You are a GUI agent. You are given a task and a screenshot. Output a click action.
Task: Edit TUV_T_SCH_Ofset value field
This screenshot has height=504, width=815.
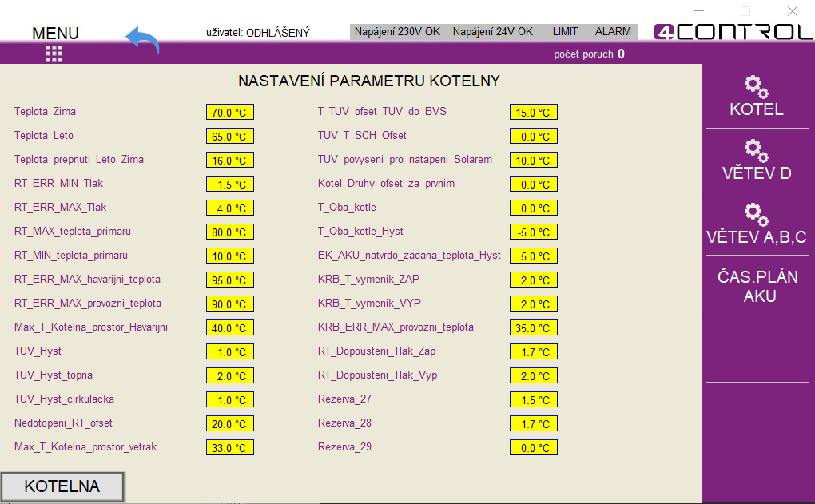(533, 136)
